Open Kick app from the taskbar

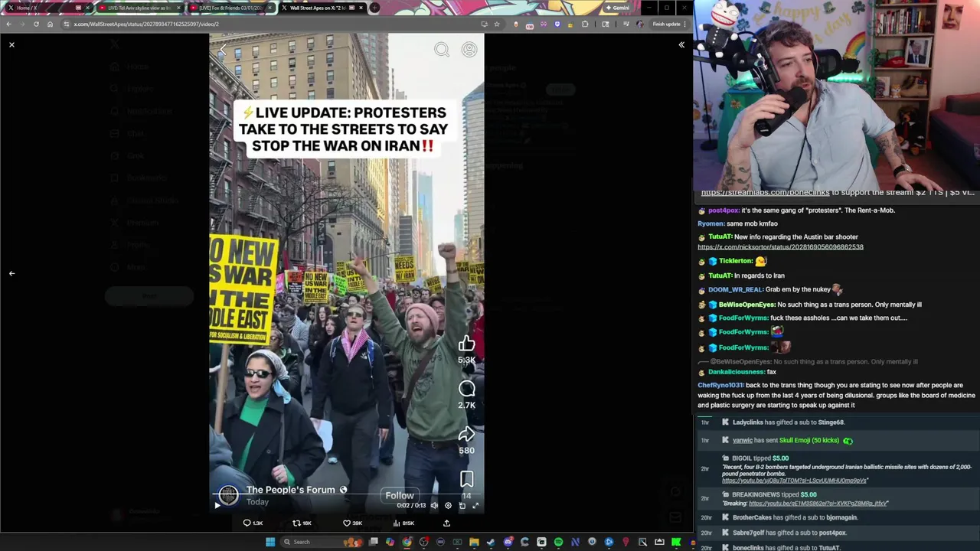[676, 542]
